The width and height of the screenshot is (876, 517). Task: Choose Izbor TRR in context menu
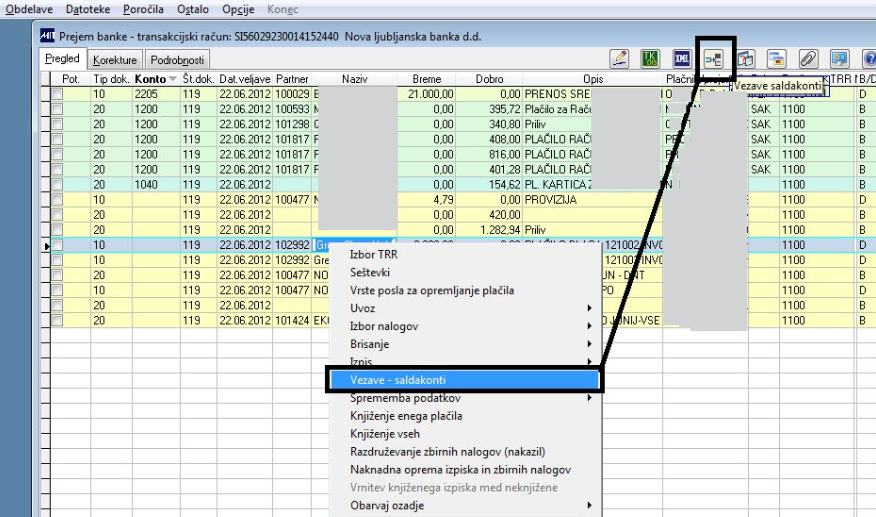click(x=466, y=254)
